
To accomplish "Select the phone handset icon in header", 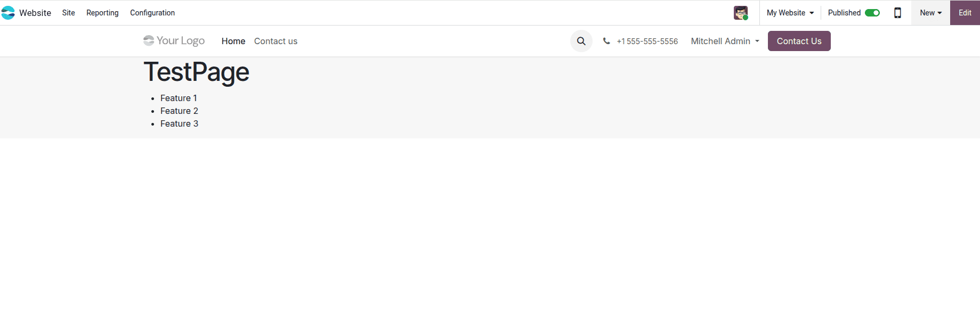I will coord(606,40).
